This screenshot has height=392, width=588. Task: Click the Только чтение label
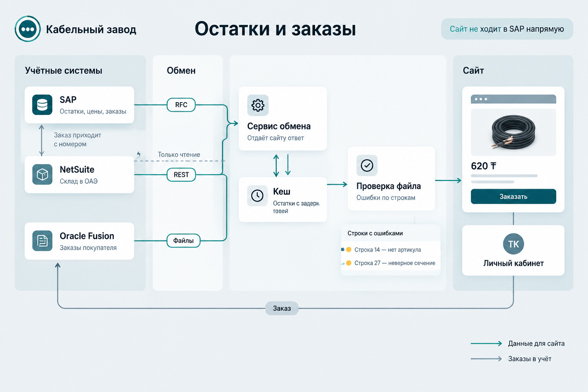(179, 154)
